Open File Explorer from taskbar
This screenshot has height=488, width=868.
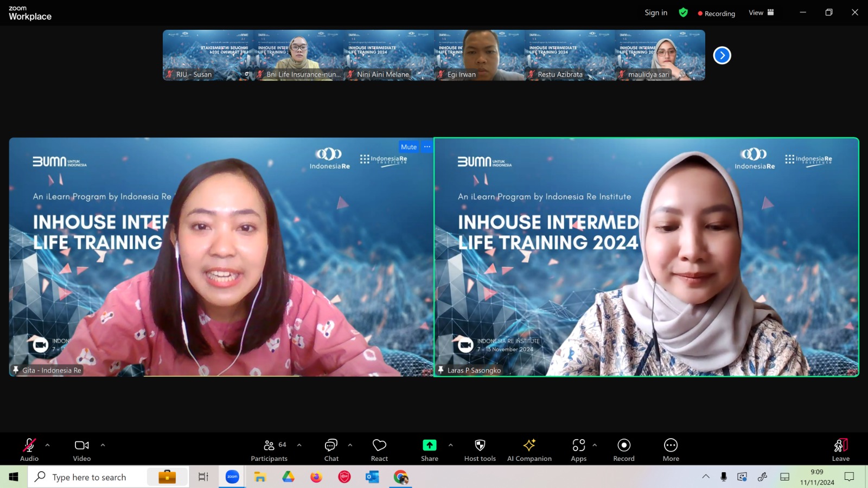[x=260, y=477]
